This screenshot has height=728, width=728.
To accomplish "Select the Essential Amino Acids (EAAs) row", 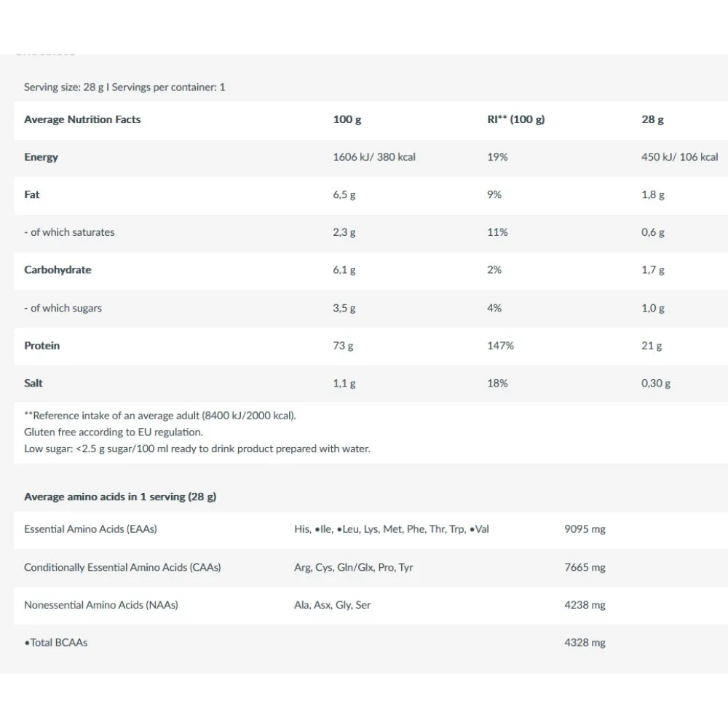I will [371, 529].
